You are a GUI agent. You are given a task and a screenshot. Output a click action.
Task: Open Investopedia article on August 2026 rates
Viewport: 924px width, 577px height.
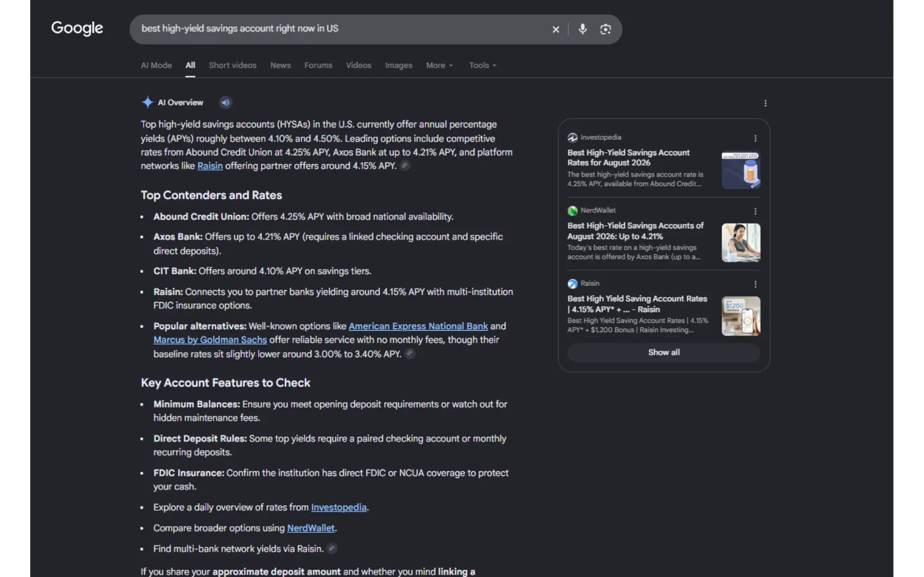pyautogui.click(x=629, y=158)
